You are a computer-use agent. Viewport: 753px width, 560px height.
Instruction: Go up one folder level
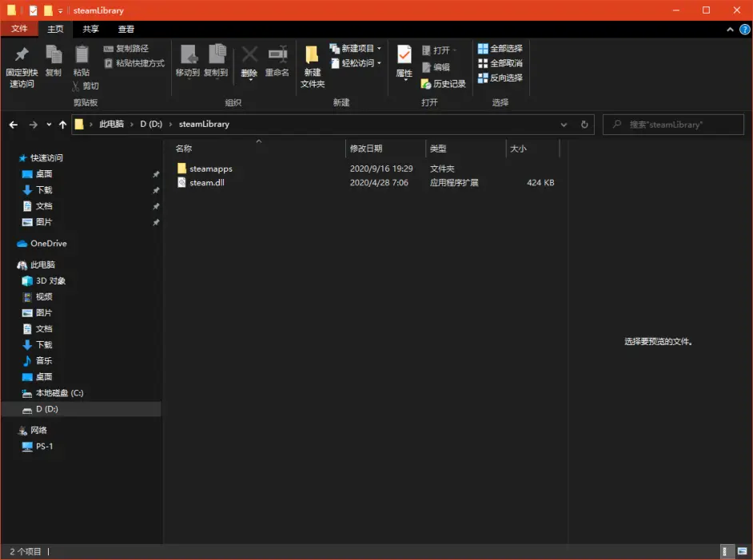[x=62, y=125]
